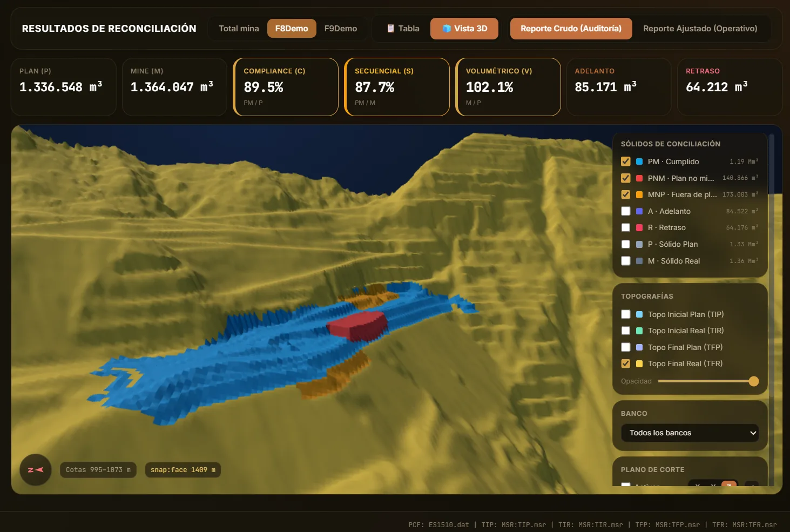This screenshot has height=532, width=790.
Task: Uncheck the PM · Cumplido solid
Action: click(x=626, y=161)
